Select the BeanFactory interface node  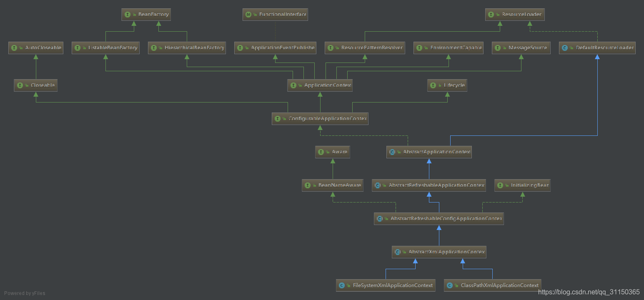pos(146,15)
